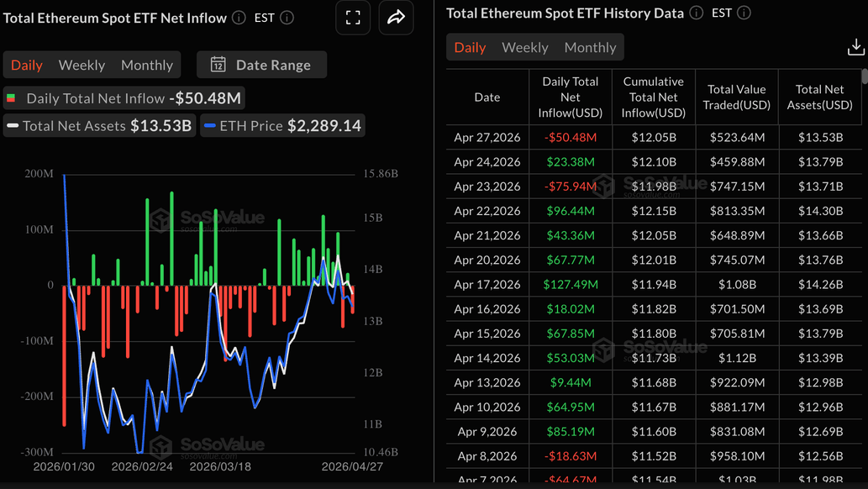Click the calendar icon in Date Range button

point(218,65)
